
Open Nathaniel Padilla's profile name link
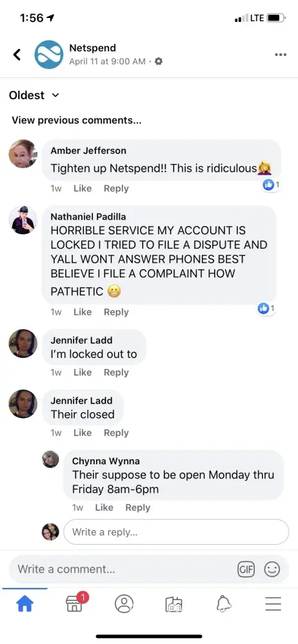[88, 217]
